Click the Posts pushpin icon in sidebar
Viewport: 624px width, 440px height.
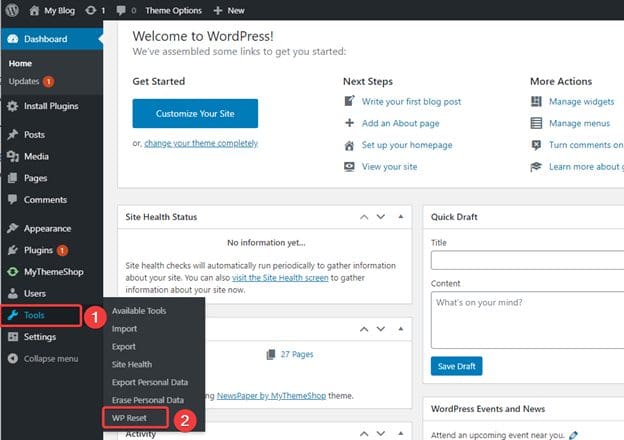[x=12, y=134]
